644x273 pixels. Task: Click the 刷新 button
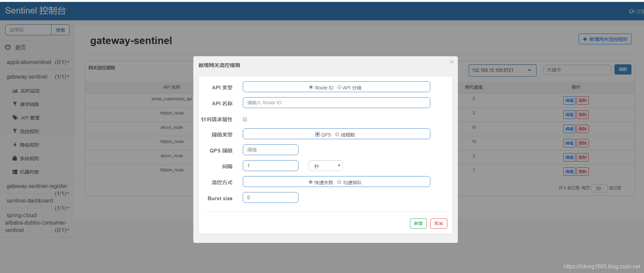(x=623, y=69)
